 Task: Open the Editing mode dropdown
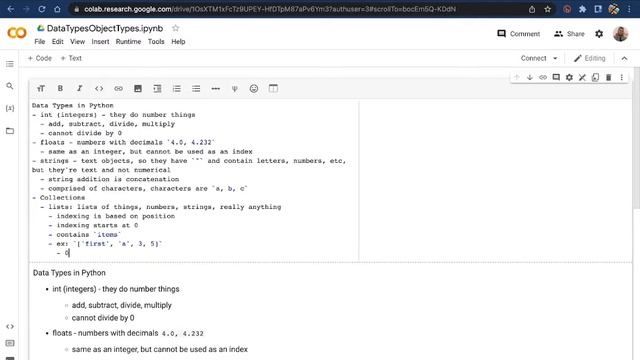(589, 58)
